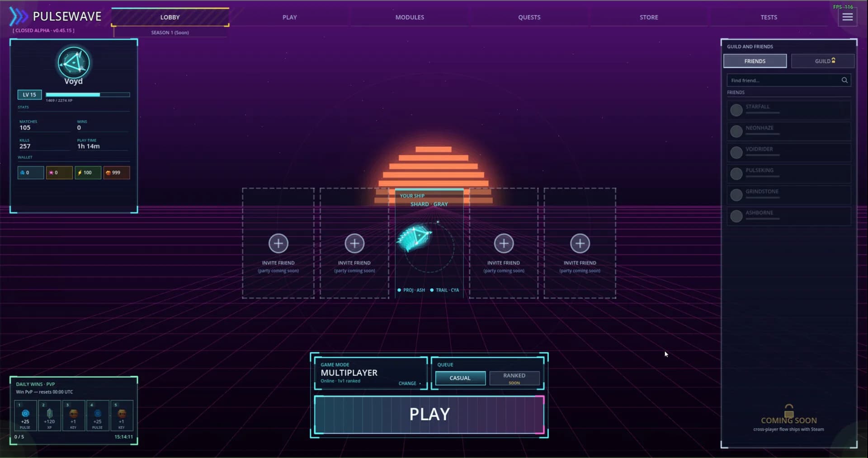Click PULSEKING friend avatar
The height and width of the screenshot is (458, 868).
point(736,173)
